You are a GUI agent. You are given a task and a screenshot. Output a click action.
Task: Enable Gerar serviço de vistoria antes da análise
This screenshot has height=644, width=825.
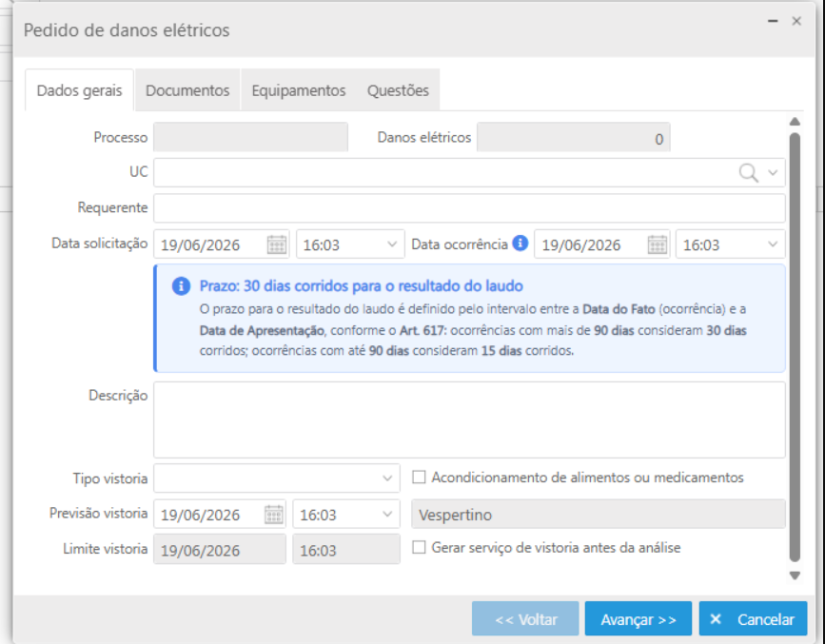(x=419, y=547)
